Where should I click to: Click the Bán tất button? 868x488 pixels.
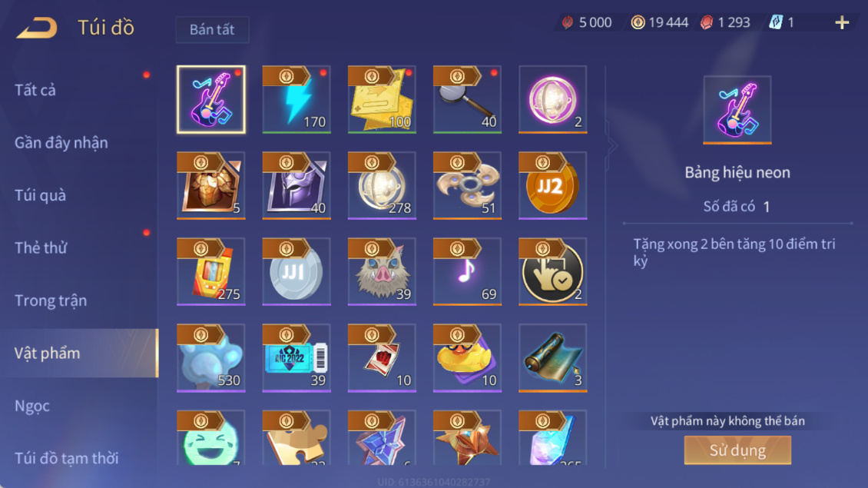pyautogui.click(x=212, y=29)
